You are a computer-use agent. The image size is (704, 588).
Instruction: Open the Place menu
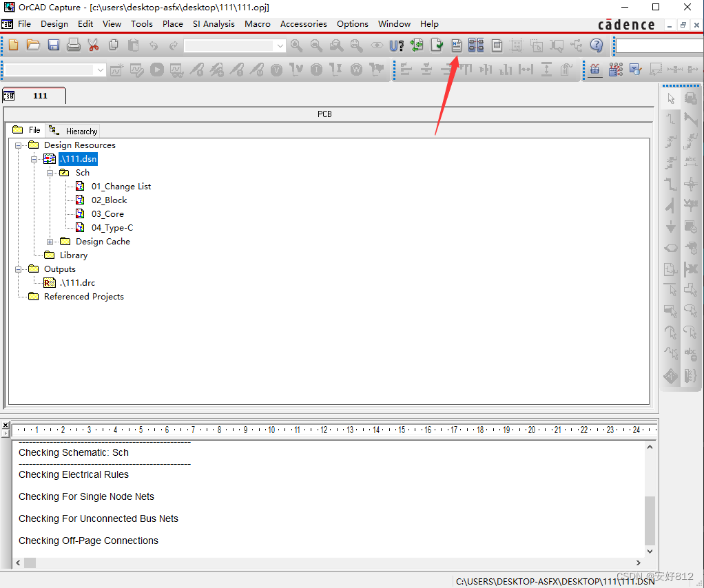tap(173, 24)
